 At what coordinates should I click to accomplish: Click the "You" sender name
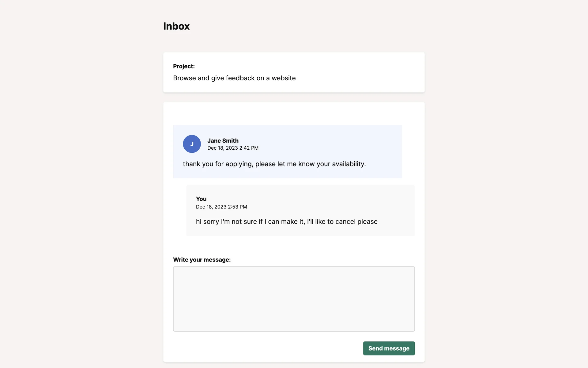201,199
